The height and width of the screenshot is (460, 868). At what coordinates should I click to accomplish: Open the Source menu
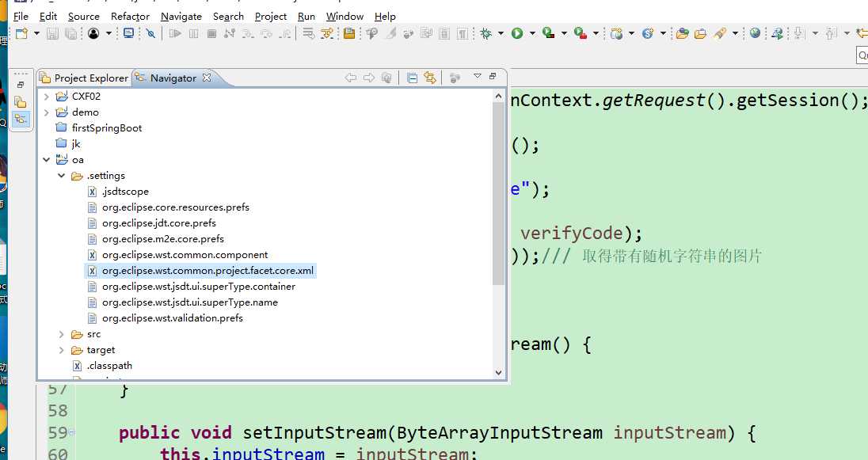click(84, 16)
